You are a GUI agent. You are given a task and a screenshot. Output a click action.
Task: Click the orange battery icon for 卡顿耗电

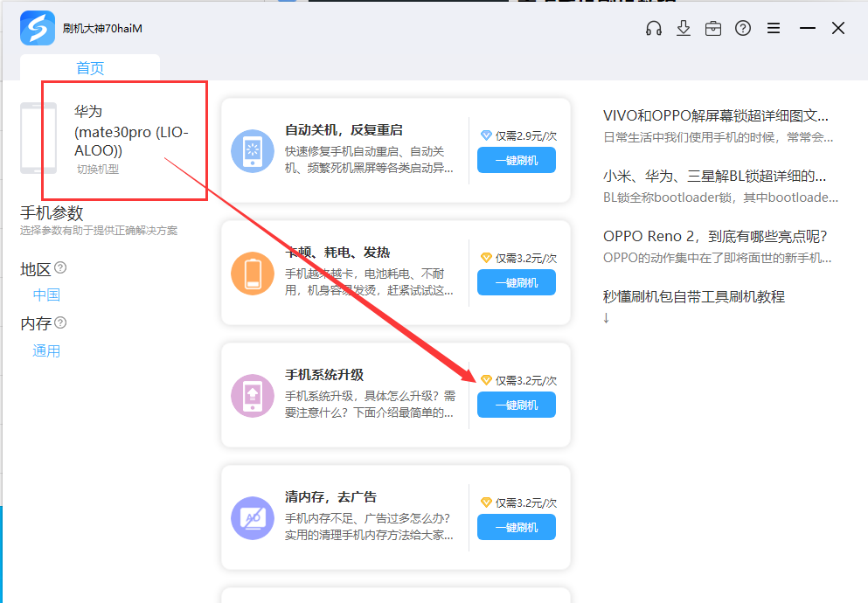coord(253,274)
